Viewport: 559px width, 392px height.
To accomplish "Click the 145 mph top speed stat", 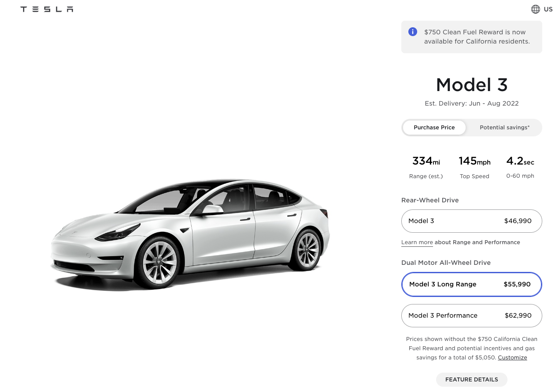I will click(474, 167).
